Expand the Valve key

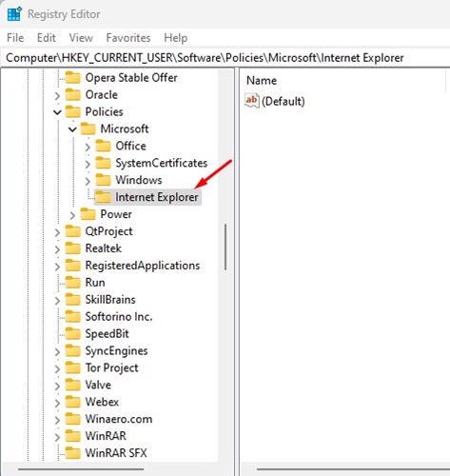[57, 386]
